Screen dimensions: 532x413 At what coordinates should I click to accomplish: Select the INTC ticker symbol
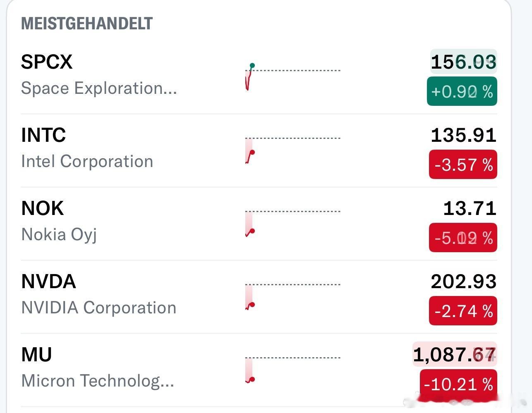[x=43, y=135]
